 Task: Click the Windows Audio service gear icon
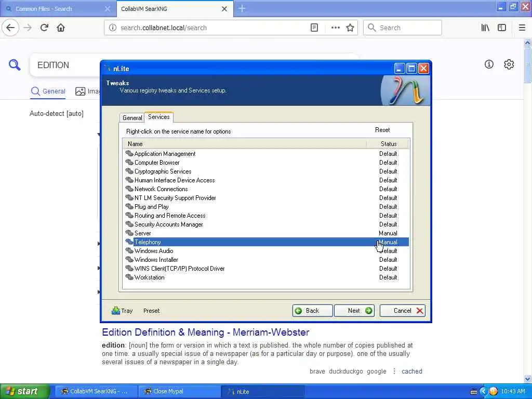click(129, 250)
